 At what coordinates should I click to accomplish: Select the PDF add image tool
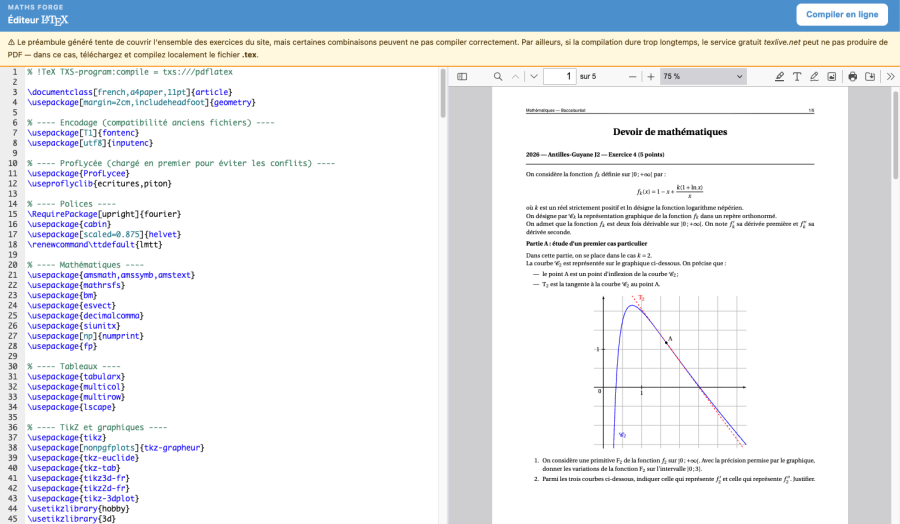click(832, 76)
